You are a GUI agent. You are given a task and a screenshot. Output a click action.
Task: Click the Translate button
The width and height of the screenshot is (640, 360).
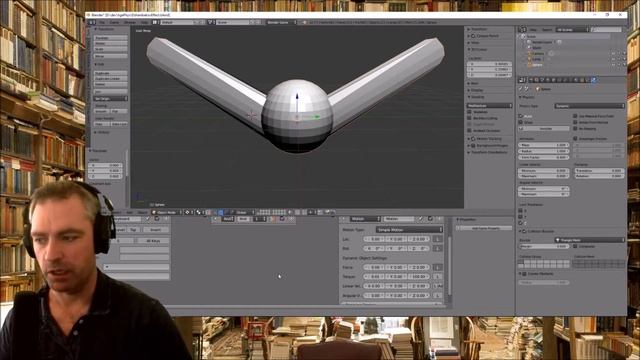111,38
